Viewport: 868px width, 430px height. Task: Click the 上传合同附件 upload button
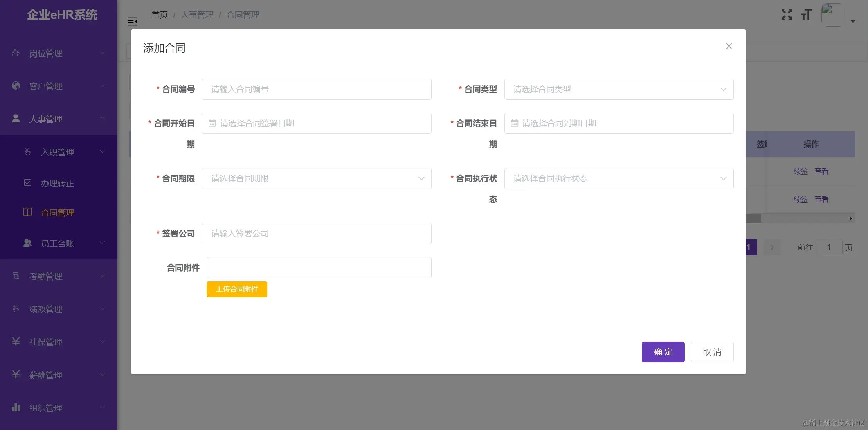coord(237,289)
